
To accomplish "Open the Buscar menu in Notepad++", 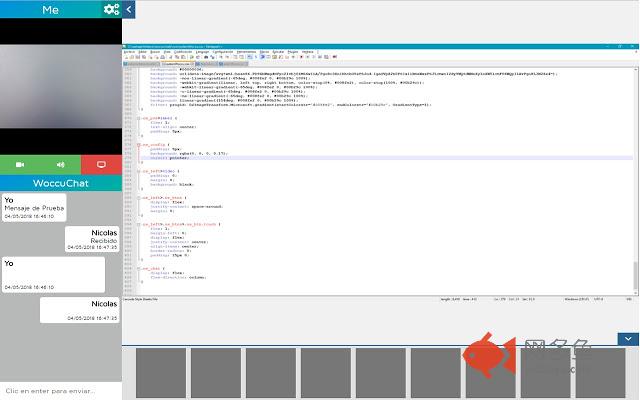I will coord(155,52).
